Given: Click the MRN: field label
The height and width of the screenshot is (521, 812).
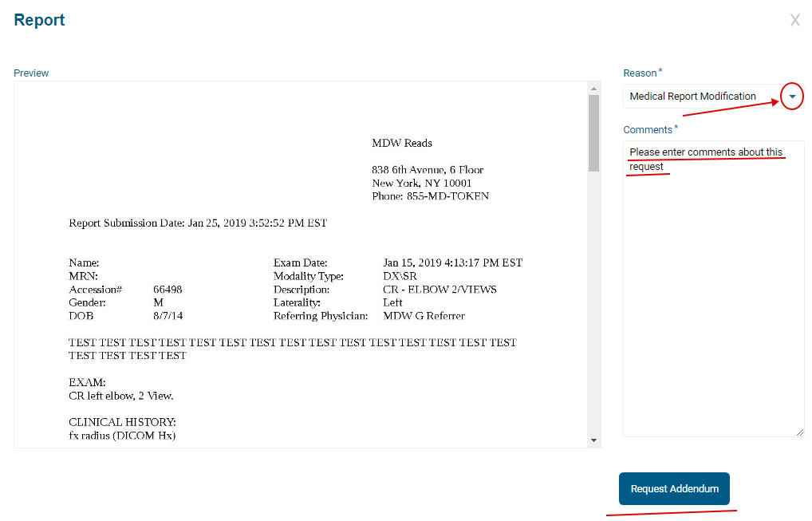Looking at the screenshot, I should (x=84, y=276).
